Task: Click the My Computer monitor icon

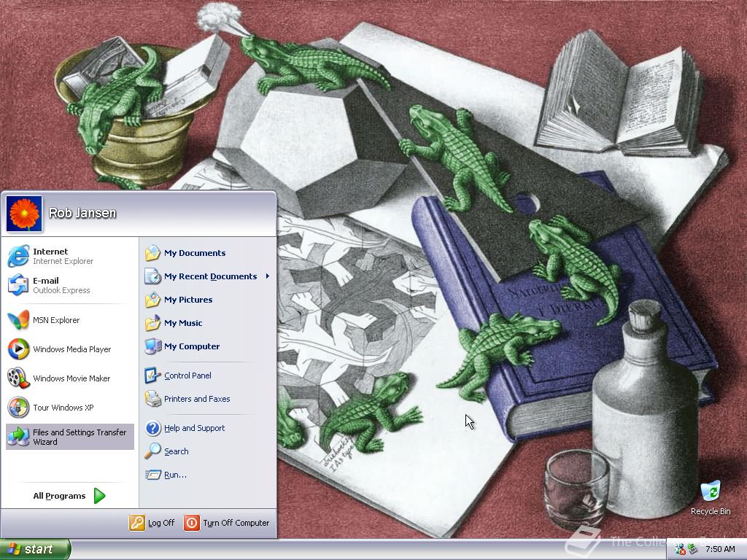Action: pyautogui.click(x=153, y=346)
